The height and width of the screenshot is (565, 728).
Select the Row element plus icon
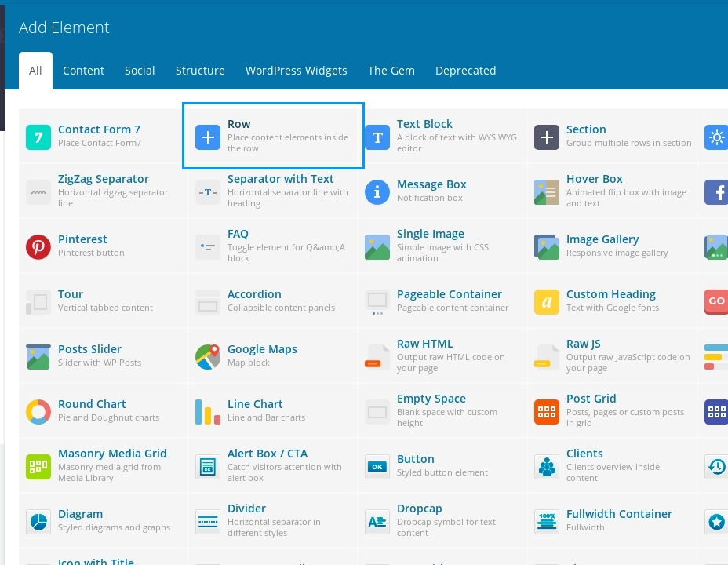point(207,137)
